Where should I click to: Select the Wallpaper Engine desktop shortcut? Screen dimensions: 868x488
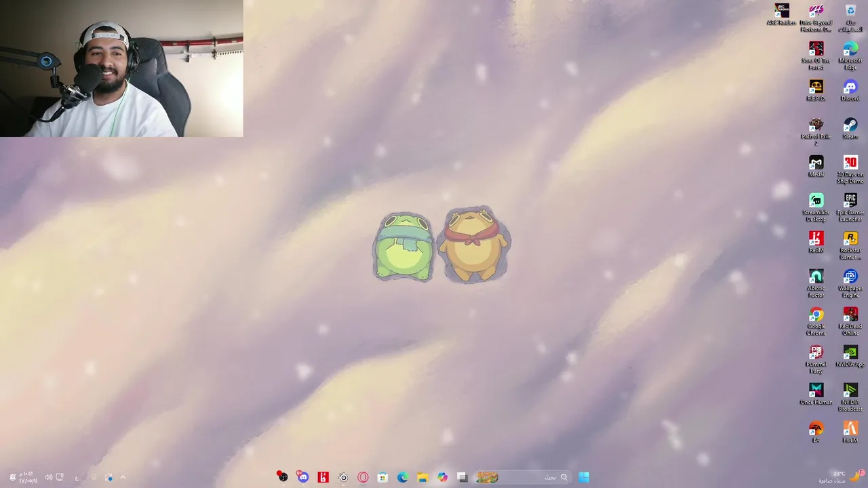coord(850,283)
